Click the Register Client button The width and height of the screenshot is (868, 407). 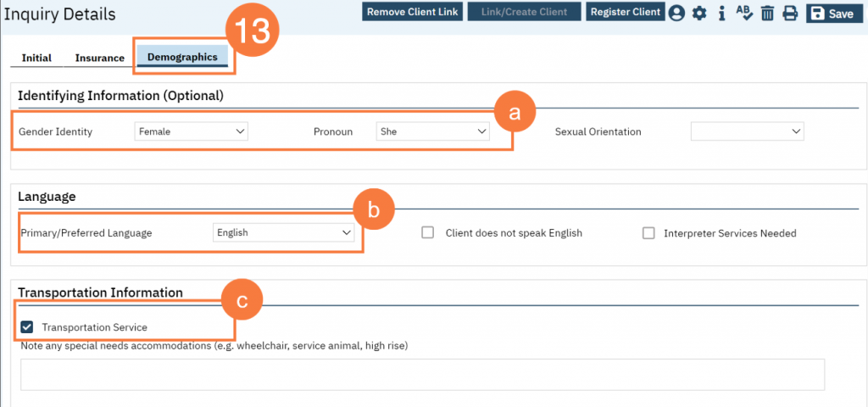click(624, 12)
